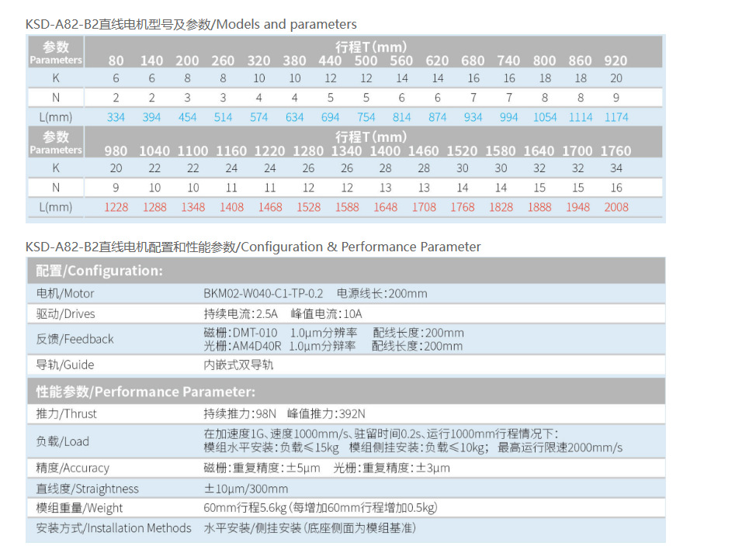Select the '60mm行程5.6kg' weight text
The width and height of the screenshot is (756, 553).
[x=245, y=508]
